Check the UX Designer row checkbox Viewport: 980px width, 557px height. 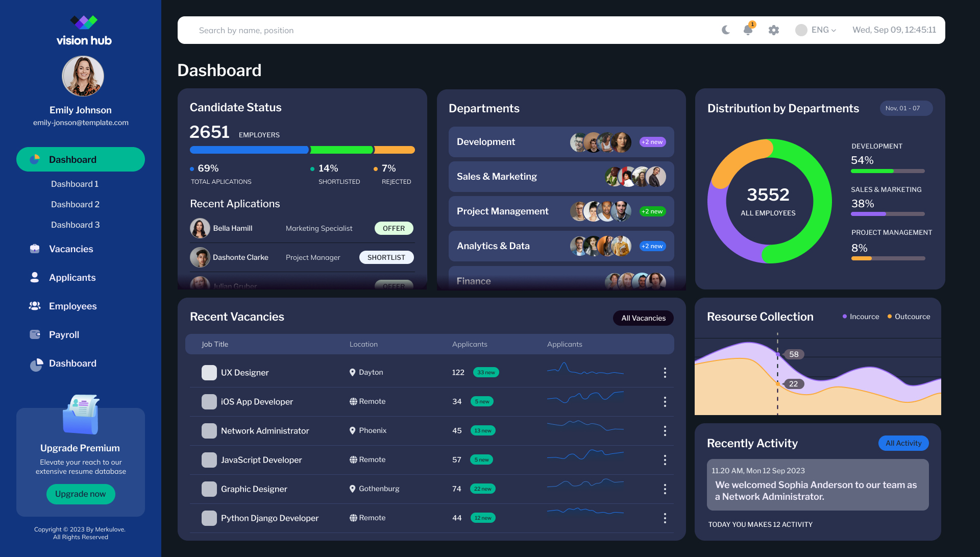click(209, 373)
